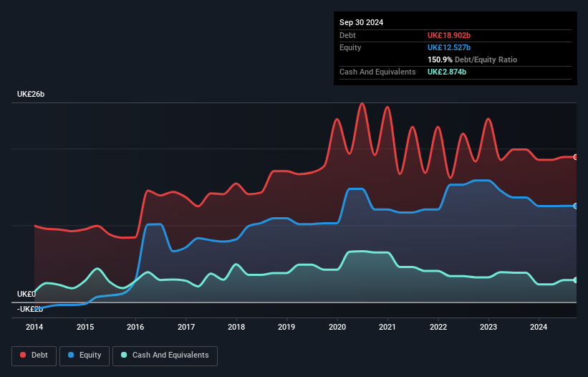Image resolution: width=588 pixels, height=377 pixels.
Task: Click the Debt row label in tooltip
Action: (347, 35)
